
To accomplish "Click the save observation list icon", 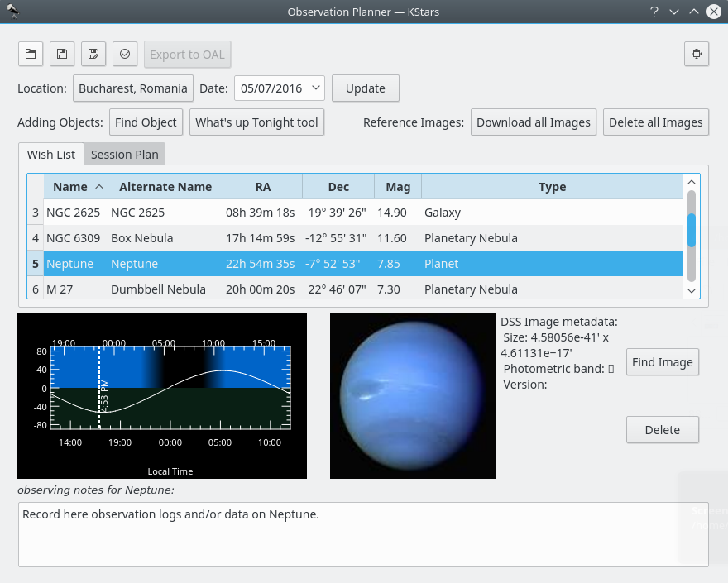I will [62, 55].
